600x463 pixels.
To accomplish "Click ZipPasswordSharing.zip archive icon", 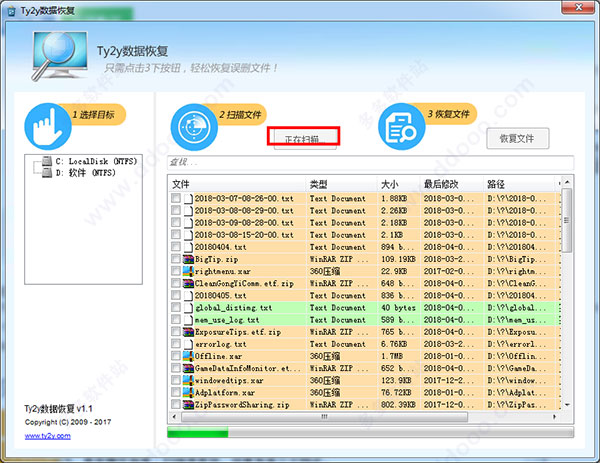I will (188, 405).
